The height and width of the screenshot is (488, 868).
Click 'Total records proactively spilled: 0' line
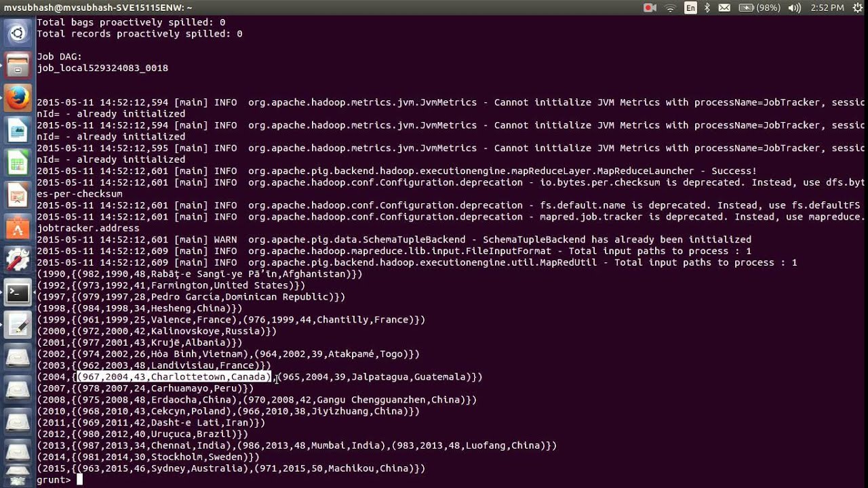pyautogui.click(x=140, y=33)
